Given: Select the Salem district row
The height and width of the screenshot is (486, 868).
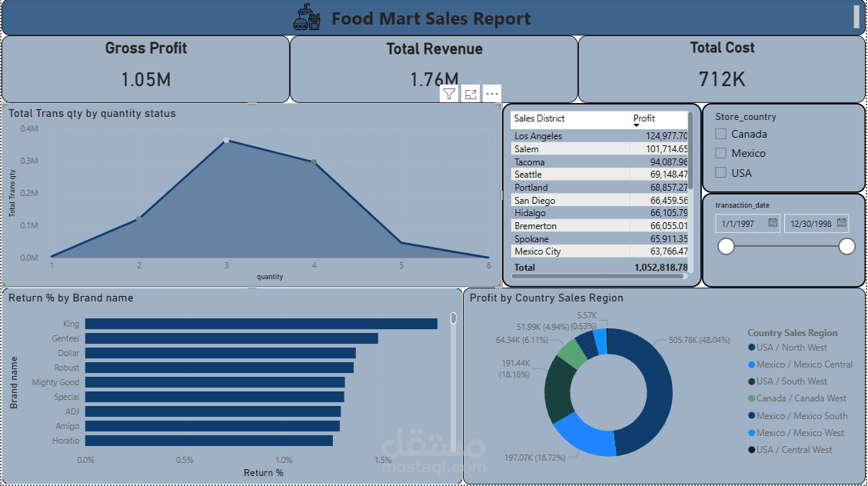Looking at the screenshot, I should [x=600, y=149].
